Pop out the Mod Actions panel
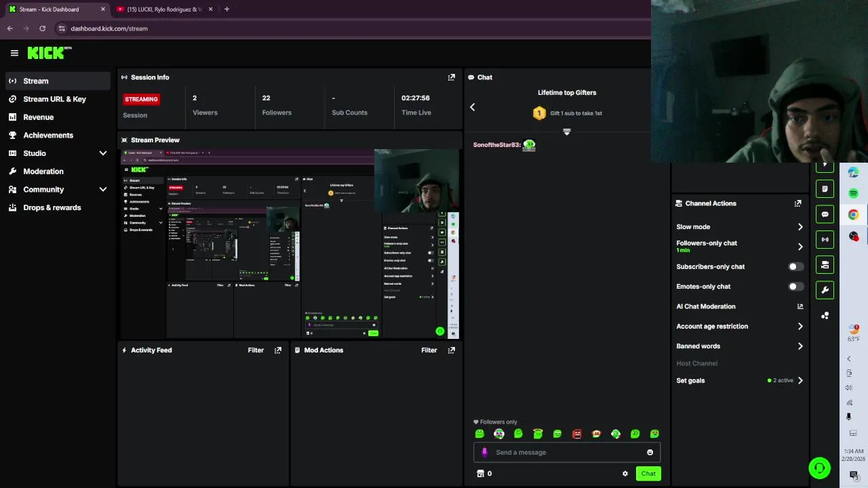 point(452,350)
